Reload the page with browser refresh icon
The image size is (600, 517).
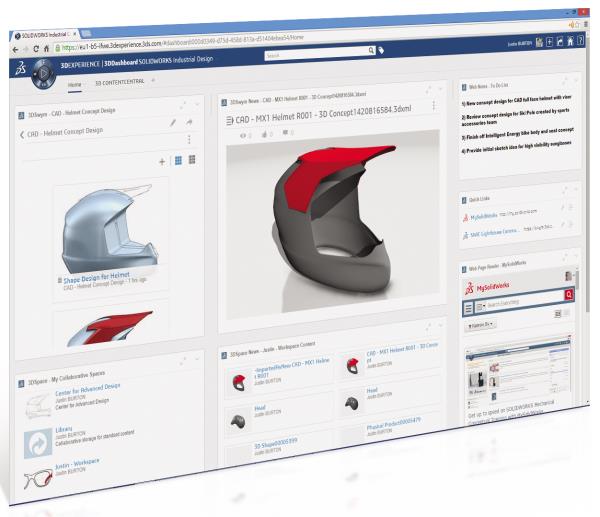pyautogui.click(x=36, y=49)
